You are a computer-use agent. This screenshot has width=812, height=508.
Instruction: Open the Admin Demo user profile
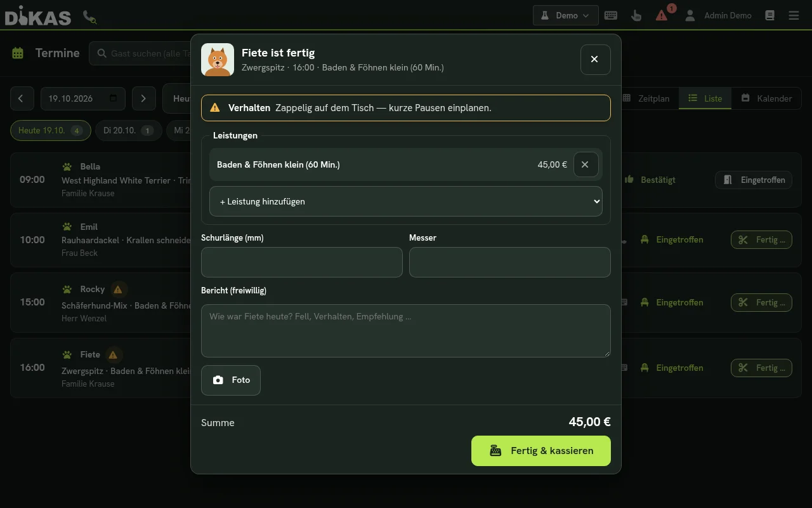pyautogui.click(x=718, y=15)
